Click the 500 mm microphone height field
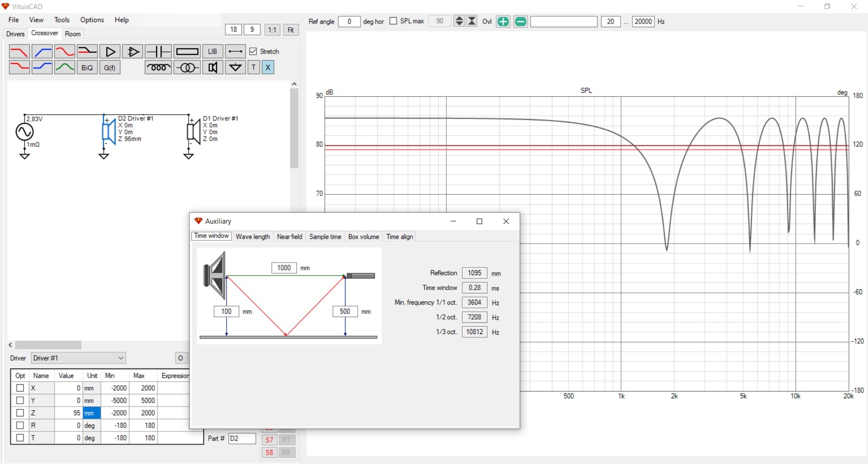 345,311
